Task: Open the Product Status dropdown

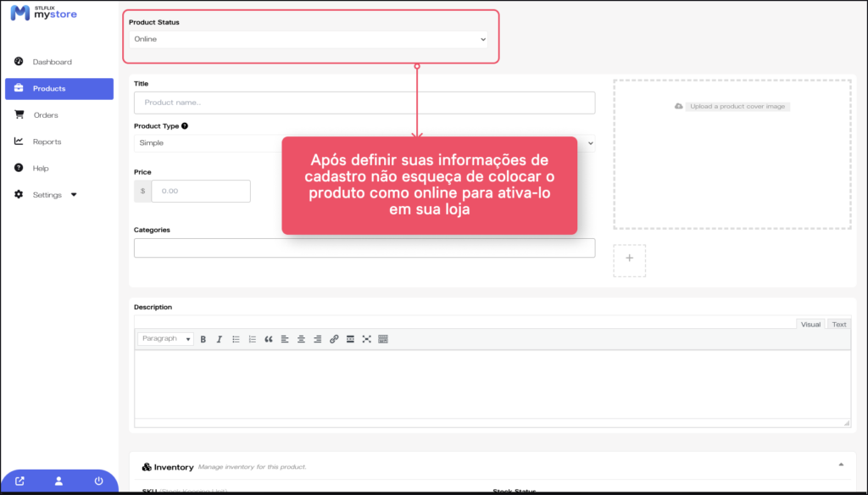Action: 309,39
